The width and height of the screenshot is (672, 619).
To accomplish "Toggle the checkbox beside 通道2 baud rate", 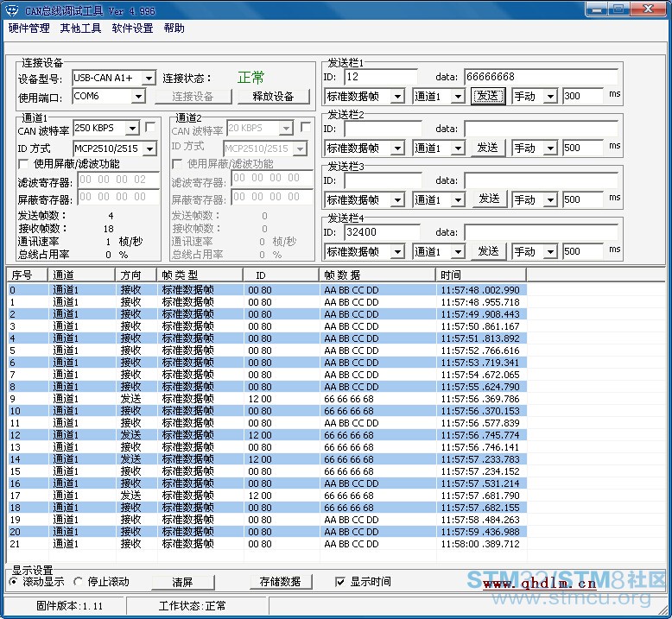I will click(306, 128).
